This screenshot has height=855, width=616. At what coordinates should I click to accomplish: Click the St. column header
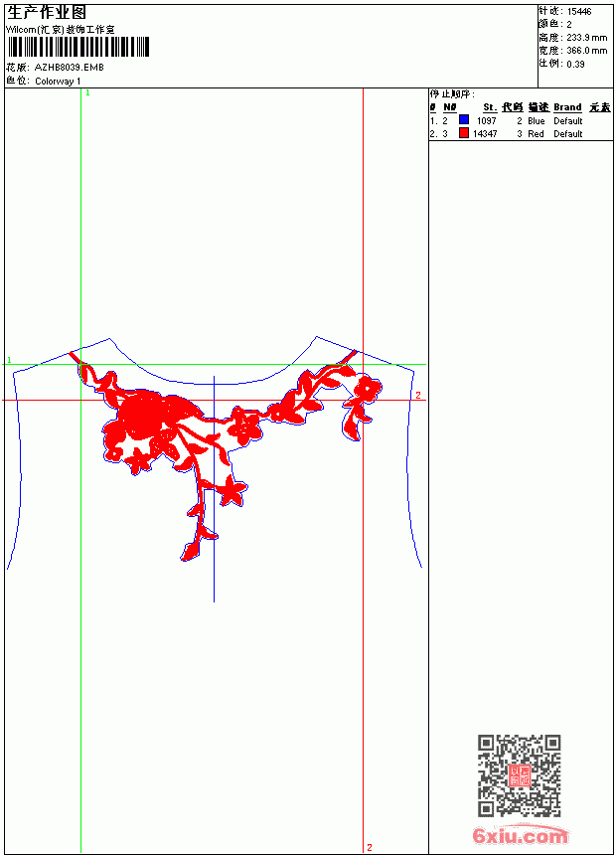pos(490,107)
